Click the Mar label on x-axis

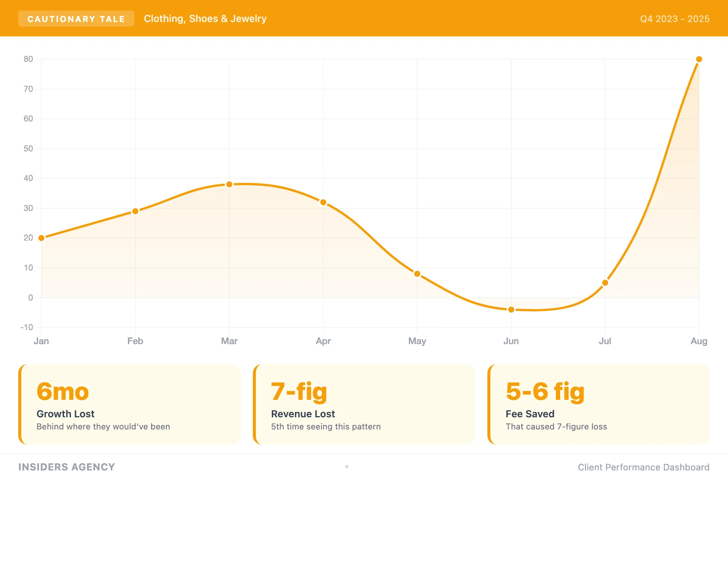[229, 341]
